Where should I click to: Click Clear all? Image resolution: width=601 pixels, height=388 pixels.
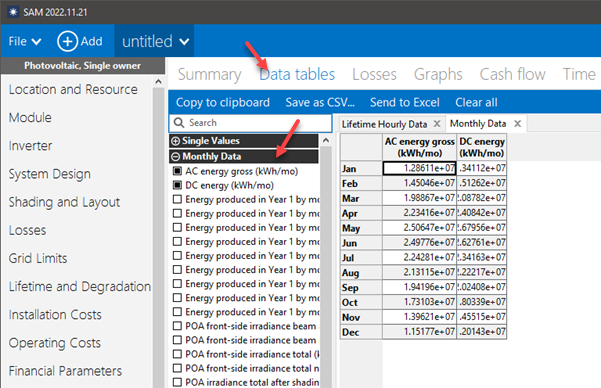tap(476, 102)
